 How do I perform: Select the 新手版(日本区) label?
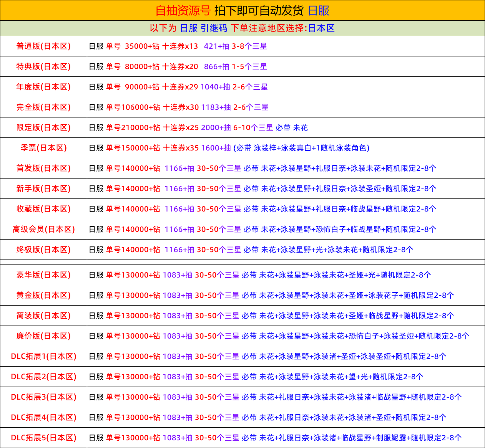[x=43, y=188]
